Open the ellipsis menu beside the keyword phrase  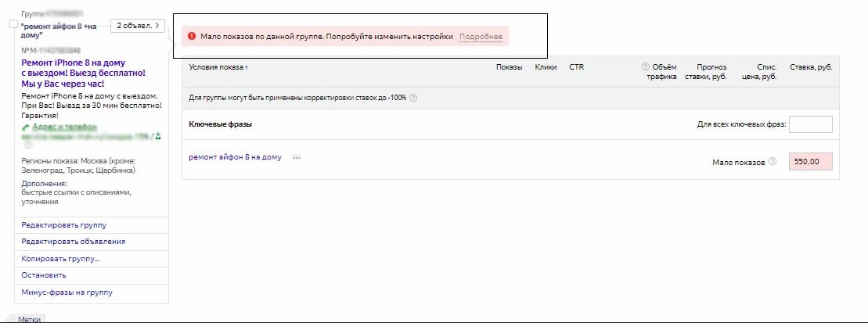[x=297, y=158]
